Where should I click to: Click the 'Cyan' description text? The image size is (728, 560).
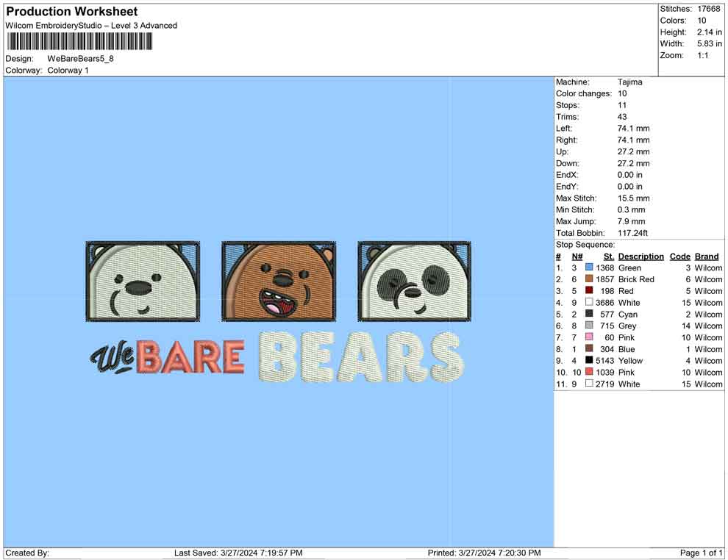point(628,314)
